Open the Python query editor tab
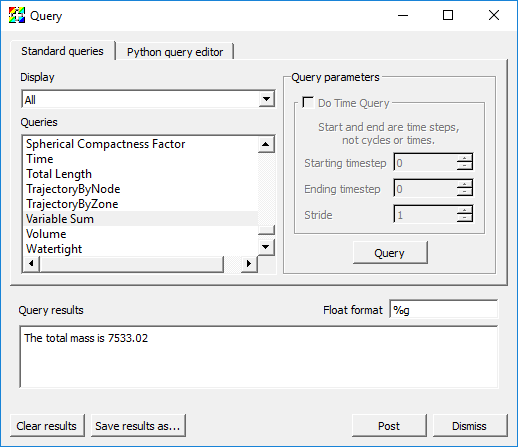The width and height of the screenshot is (518, 447). click(175, 52)
